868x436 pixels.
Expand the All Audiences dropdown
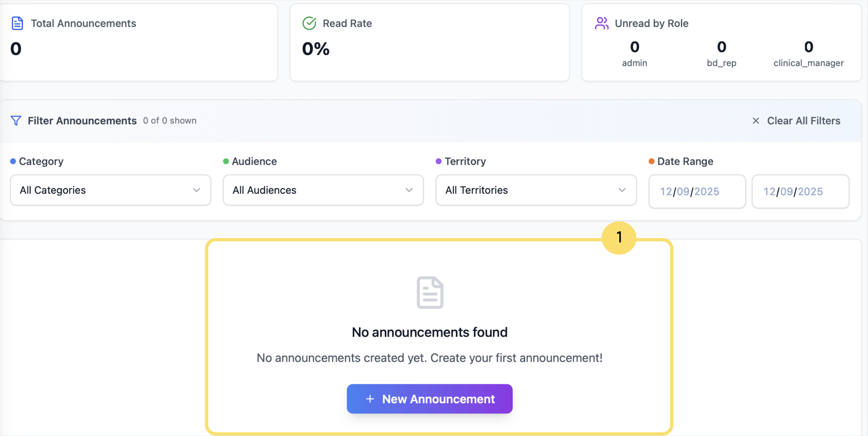[323, 190]
